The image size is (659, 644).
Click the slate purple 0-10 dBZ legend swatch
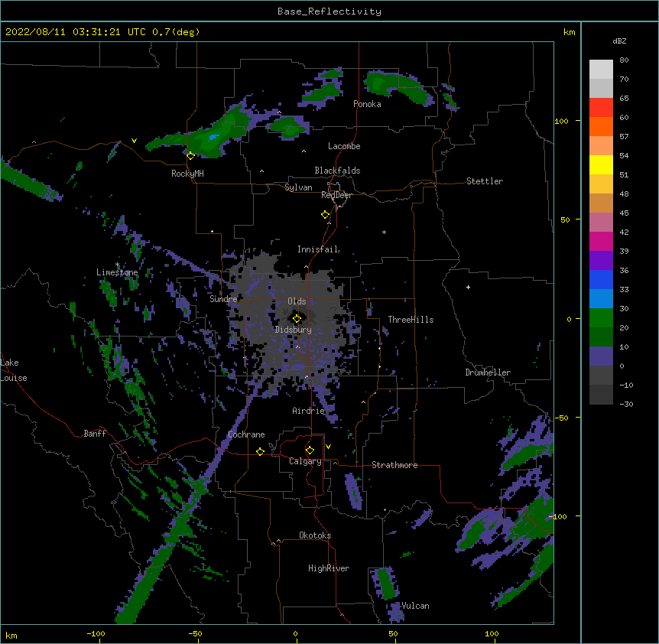click(x=601, y=356)
